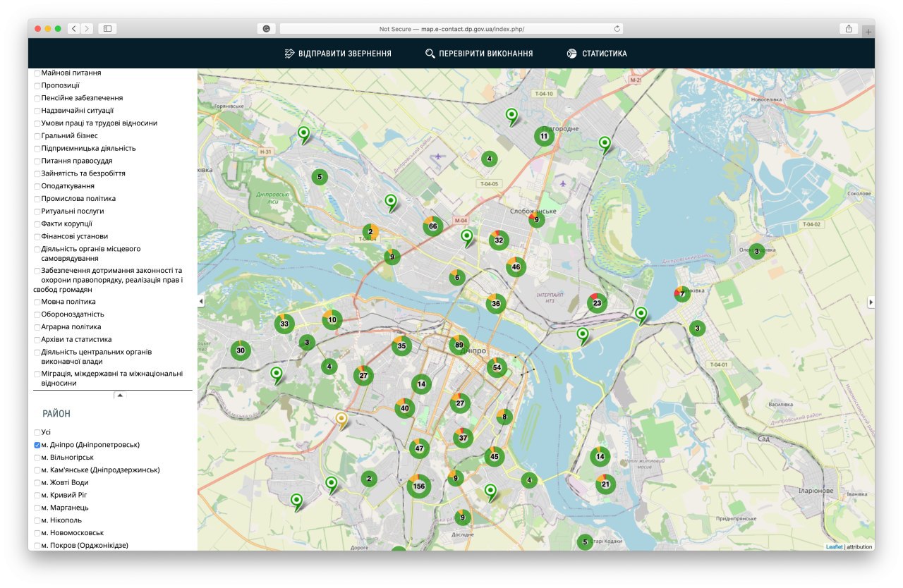Select the cluster marker numbered 54
This screenshot has width=903, height=588.
pyautogui.click(x=497, y=367)
